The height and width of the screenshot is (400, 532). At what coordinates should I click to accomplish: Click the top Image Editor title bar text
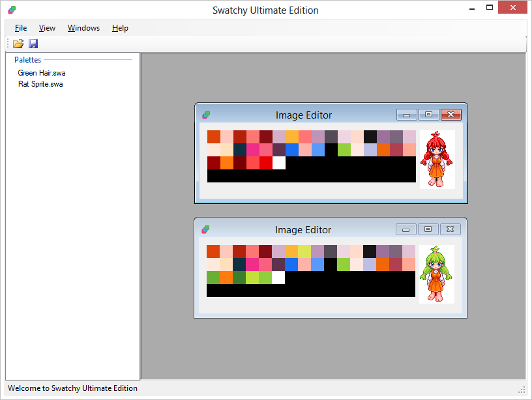(x=304, y=115)
